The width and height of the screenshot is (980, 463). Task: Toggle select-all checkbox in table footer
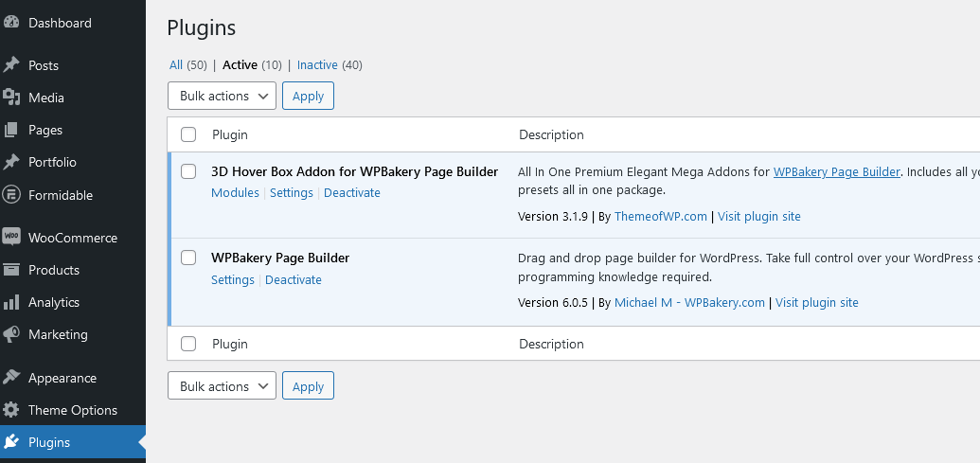(x=188, y=344)
